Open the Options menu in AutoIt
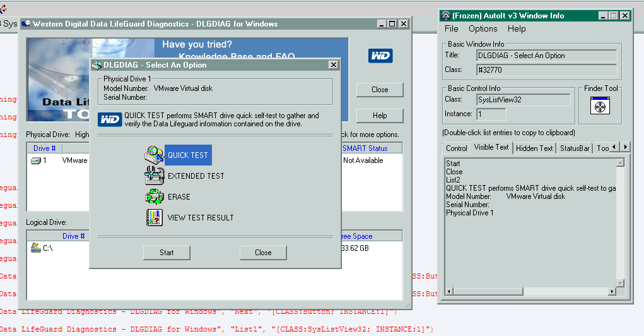The image size is (644, 336). click(x=483, y=28)
